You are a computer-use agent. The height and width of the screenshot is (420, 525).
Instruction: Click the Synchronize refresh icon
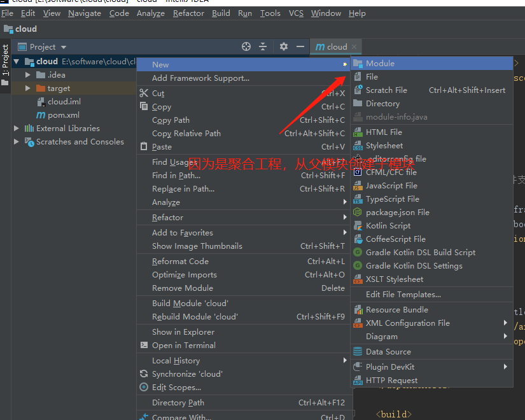click(144, 374)
